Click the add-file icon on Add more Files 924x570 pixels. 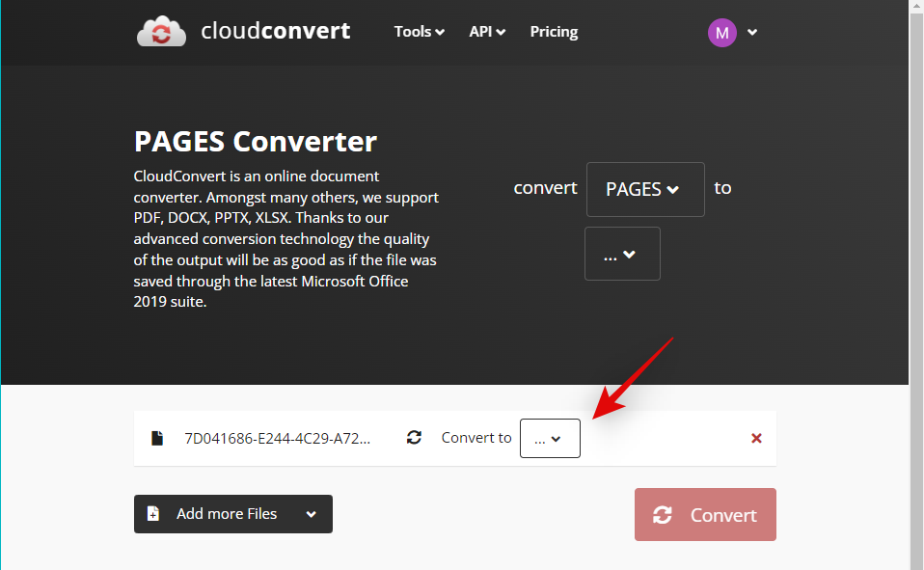[153, 513]
